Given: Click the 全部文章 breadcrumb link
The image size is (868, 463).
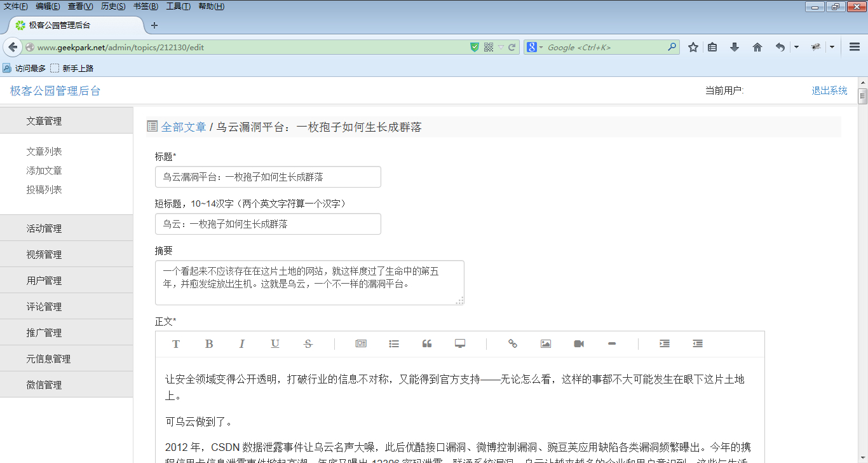Looking at the screenshot, I should point(184,127).
